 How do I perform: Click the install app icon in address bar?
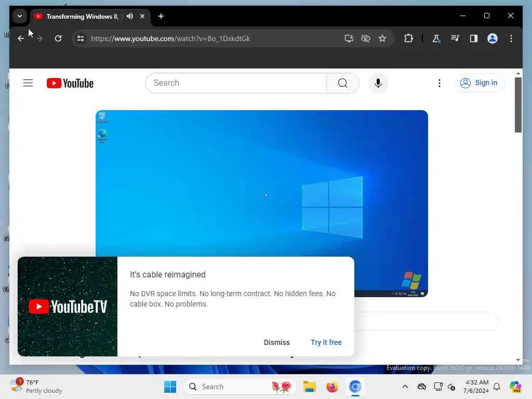(x=349, y=38)
